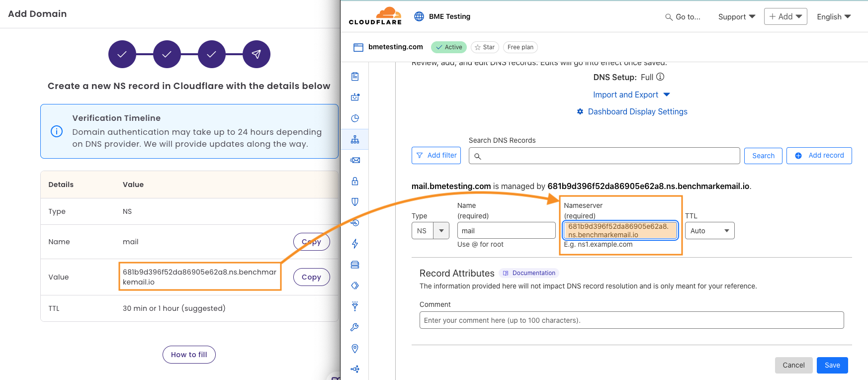The width and height of the screenshot is (868, 380).
Task: Click the Active status badge
Action: pos(449,47)
